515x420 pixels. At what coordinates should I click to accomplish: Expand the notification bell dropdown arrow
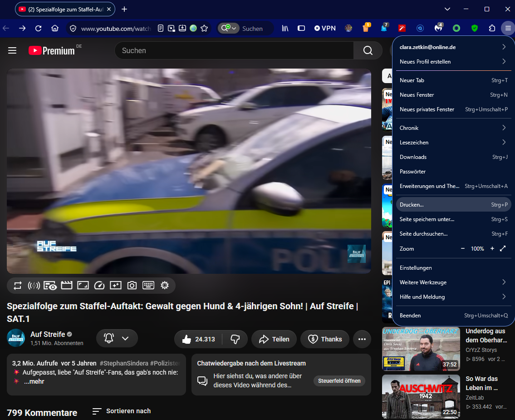pyautogui.click(x=125, y=338)
